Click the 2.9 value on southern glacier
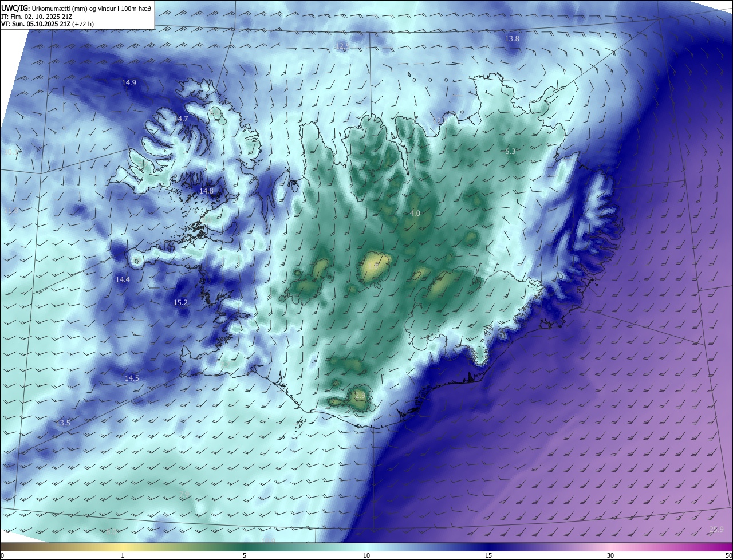 coord(360,395)
